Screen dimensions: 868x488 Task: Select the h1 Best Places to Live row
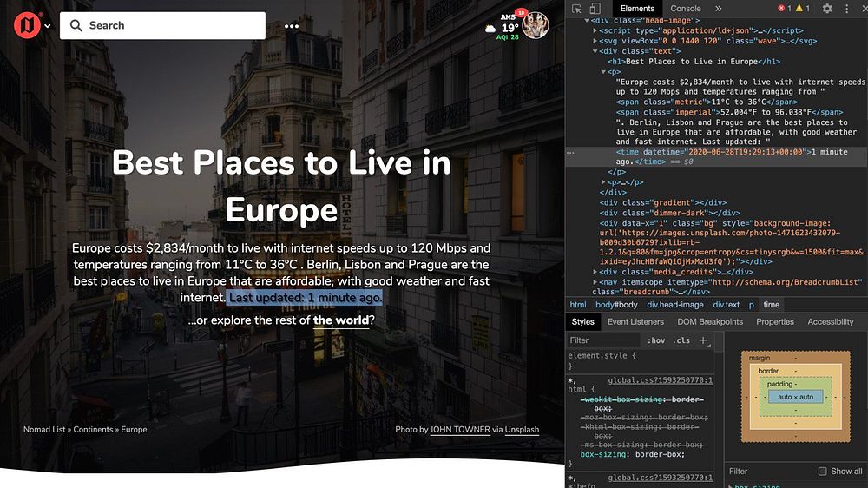694,62
